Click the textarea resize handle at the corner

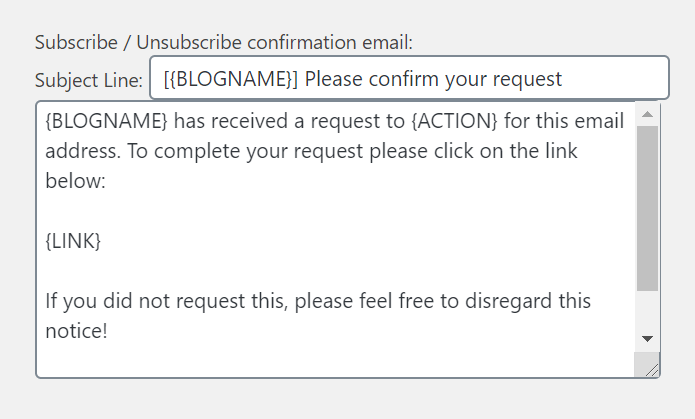[x=650, y=368]
